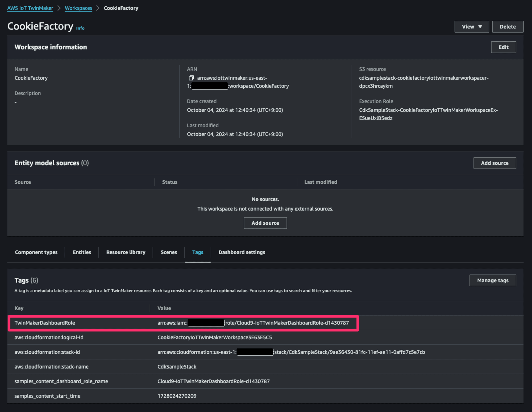This screenshot has width=532, height=412.
Task: Click the Last modified timestamp value
Action: 235,134
